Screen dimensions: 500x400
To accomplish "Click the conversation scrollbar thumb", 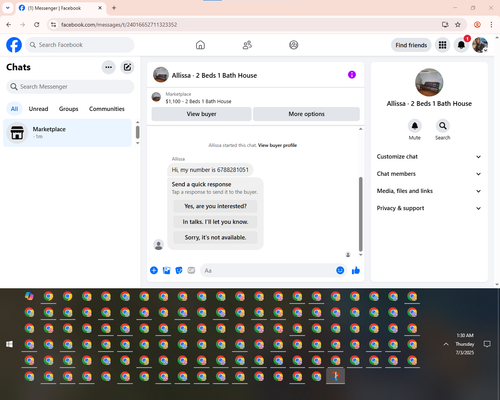I will [x=360, y=214].
